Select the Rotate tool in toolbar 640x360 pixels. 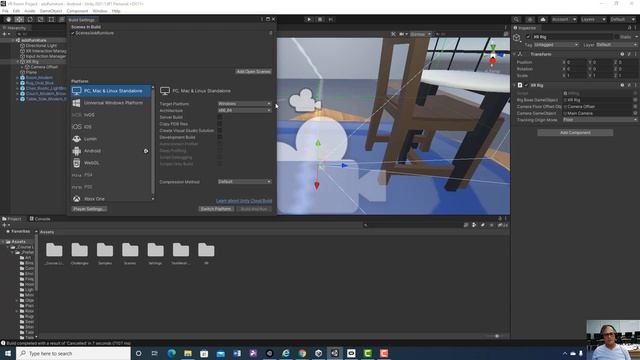30,20
